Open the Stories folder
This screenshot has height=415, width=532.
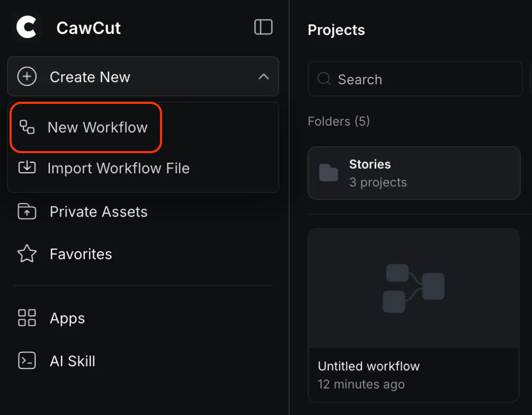point(414,173)
